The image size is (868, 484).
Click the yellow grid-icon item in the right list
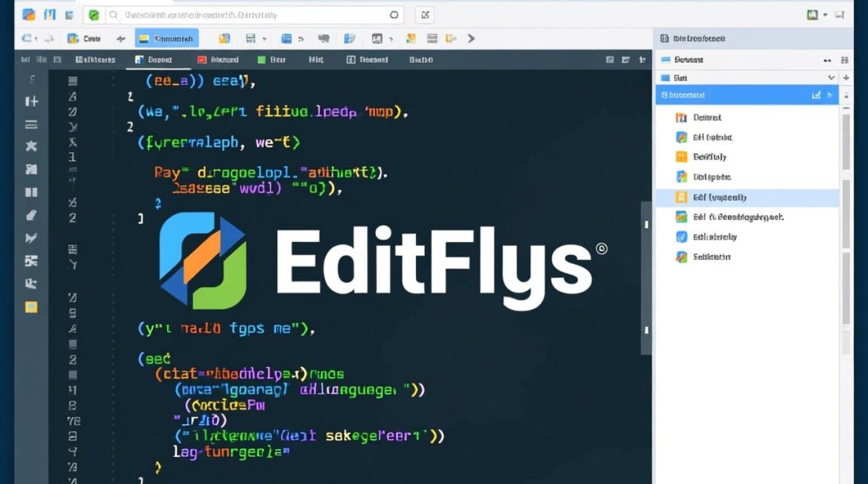[701, 157]
